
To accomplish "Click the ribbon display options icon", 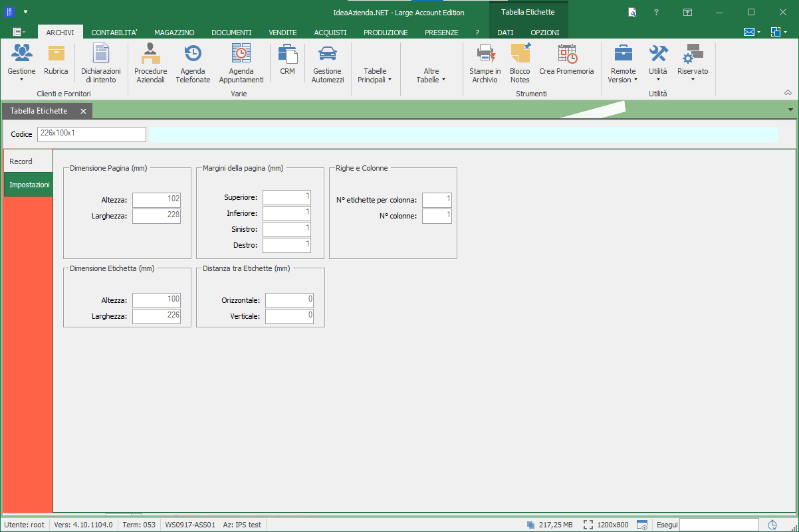I will pos(688,12).
